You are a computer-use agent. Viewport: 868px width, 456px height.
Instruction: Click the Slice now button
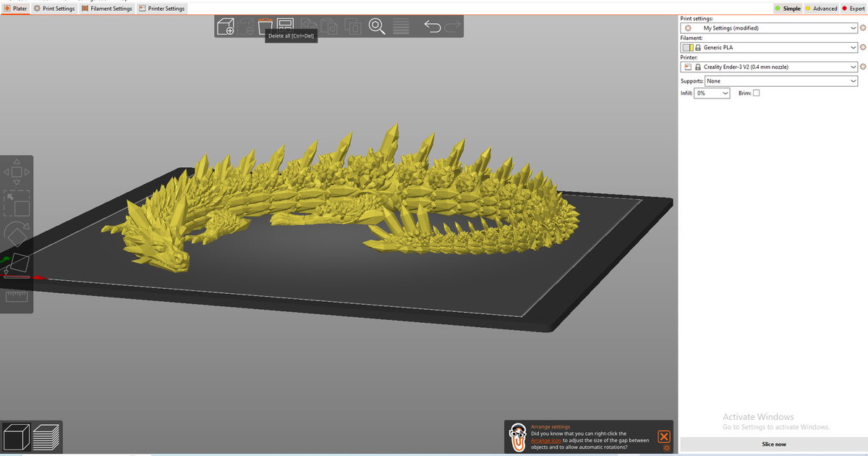[773, 444]
